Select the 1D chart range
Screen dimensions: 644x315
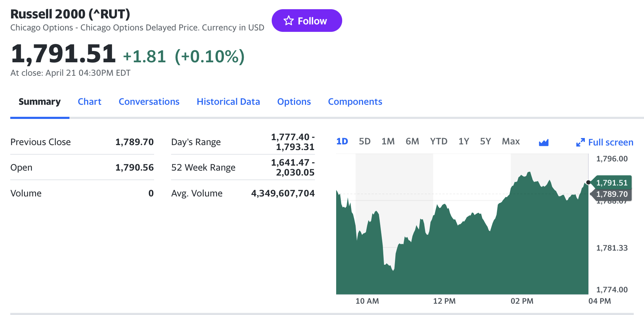342,142
